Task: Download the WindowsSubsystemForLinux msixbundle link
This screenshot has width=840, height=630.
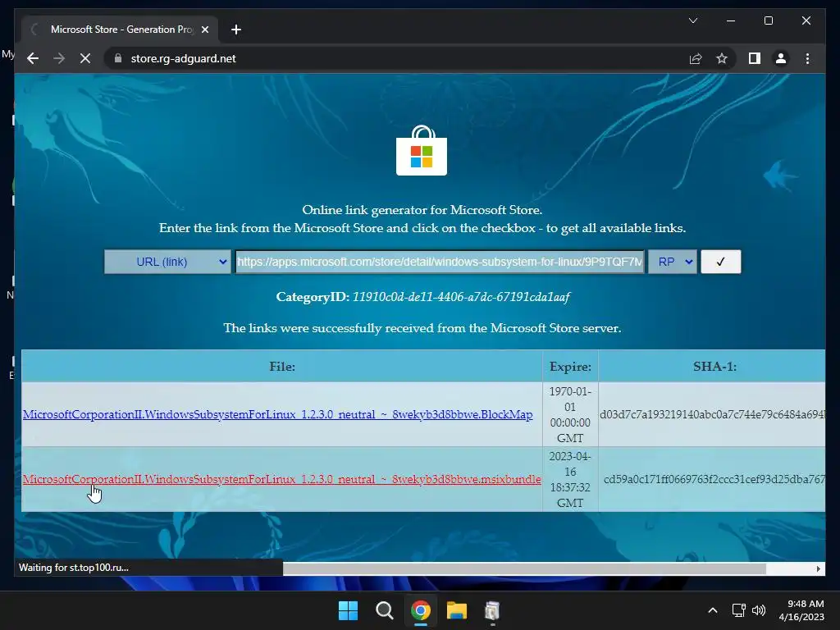Action: [282, 479]
